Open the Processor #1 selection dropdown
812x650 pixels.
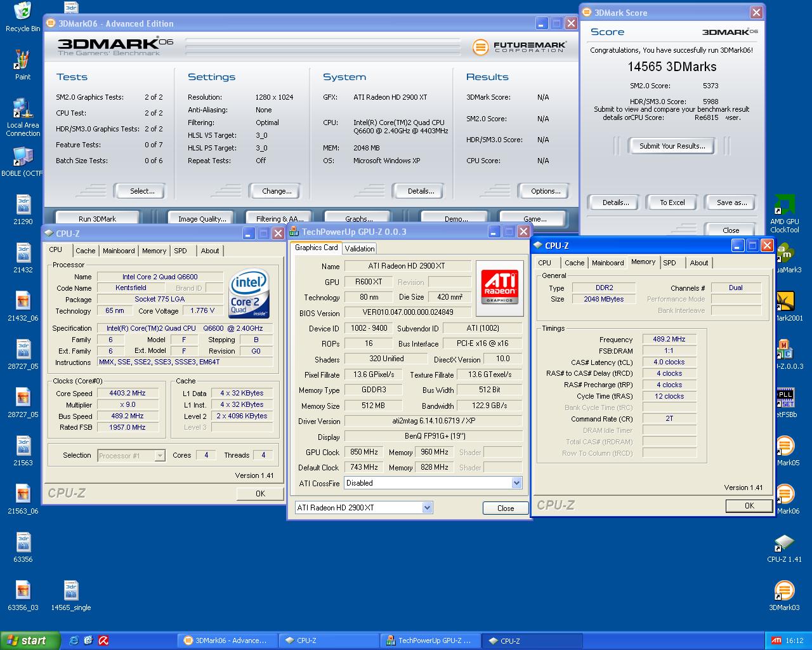131,455
